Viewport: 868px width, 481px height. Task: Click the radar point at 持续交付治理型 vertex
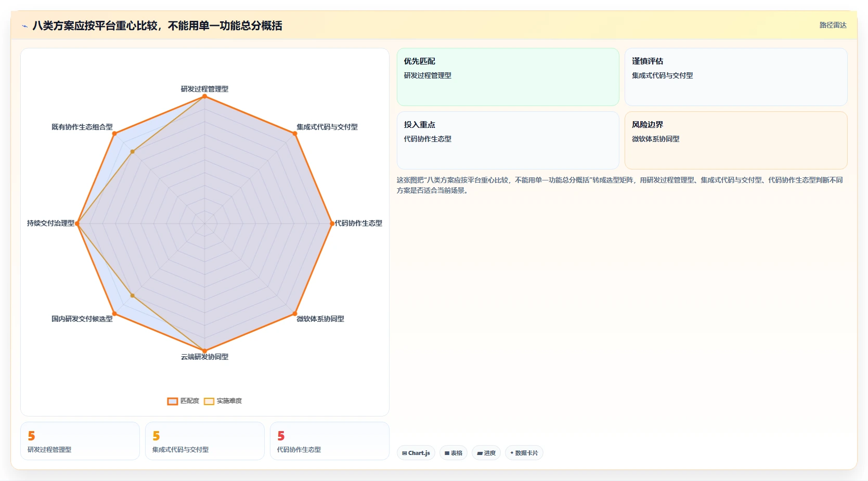click(77, 224)
